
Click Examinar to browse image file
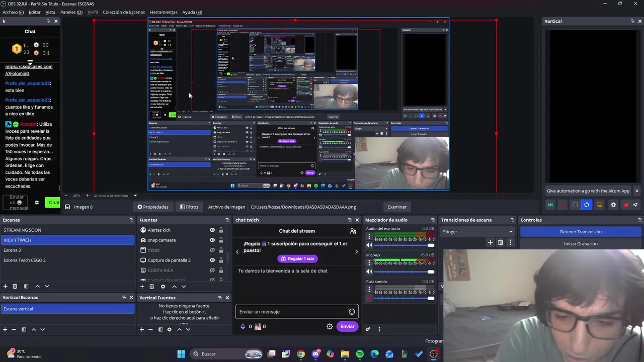[x=397, y=207]
